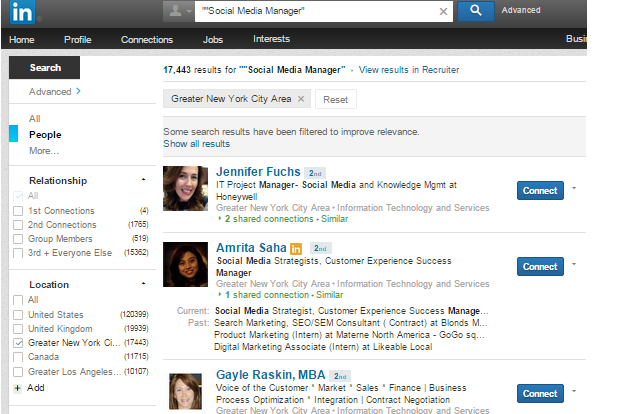Click Add to add a location
626x414 pixels.
coord(36,388)
